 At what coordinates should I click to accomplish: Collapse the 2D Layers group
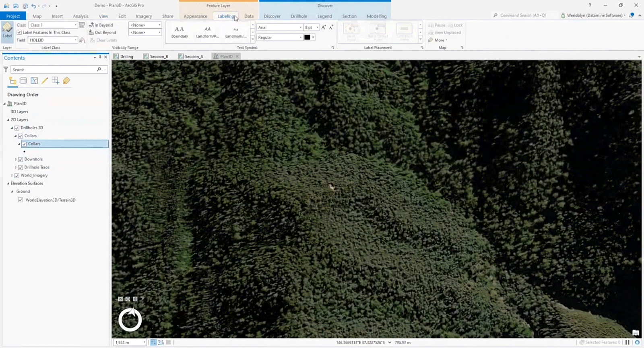coord(8,120)
